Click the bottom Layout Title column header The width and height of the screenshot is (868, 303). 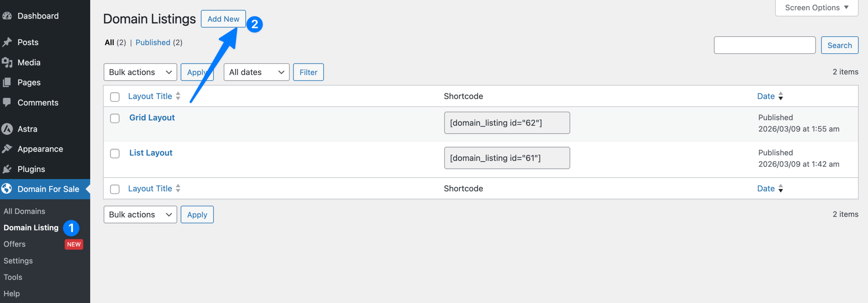tap(150, 189)
